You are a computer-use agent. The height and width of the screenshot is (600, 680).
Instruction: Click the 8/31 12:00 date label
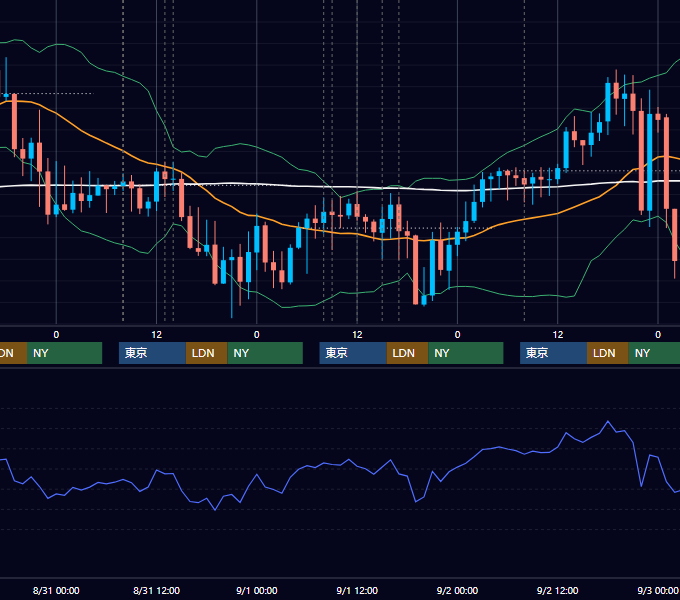(x=156, y=590)
